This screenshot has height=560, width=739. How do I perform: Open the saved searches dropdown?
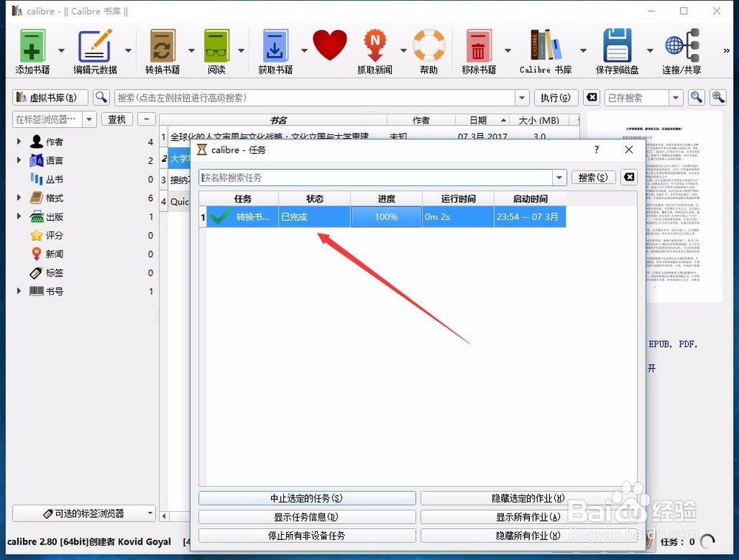point(676,98)
